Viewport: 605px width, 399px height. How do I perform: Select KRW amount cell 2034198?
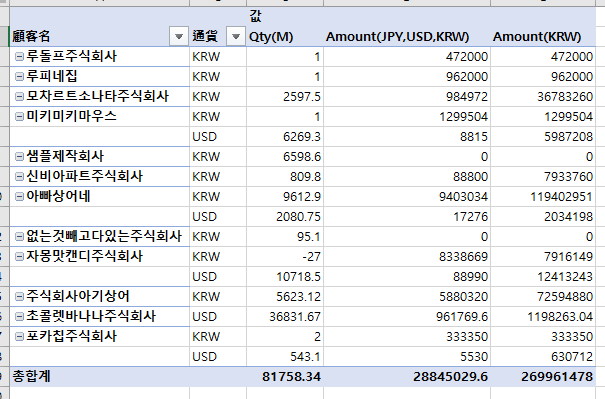[543, 216]
